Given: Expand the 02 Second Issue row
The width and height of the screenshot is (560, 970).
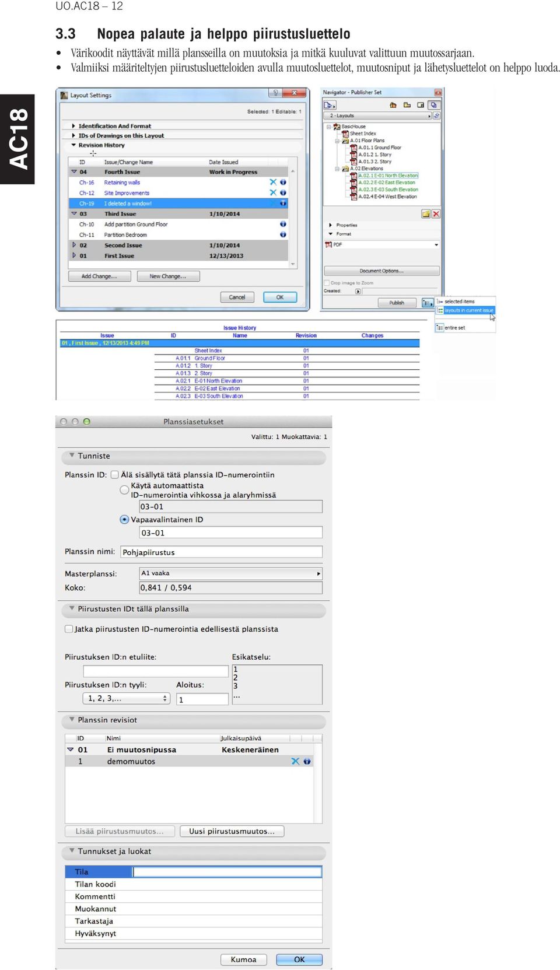Looking at the screenshot, I should click(x=74, y=246).
